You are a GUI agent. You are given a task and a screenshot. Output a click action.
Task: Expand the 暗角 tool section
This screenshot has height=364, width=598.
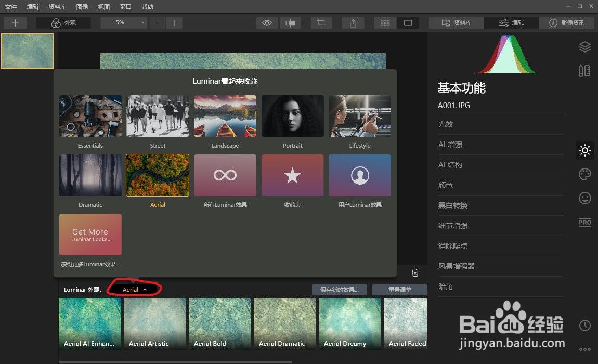point(500,286)
